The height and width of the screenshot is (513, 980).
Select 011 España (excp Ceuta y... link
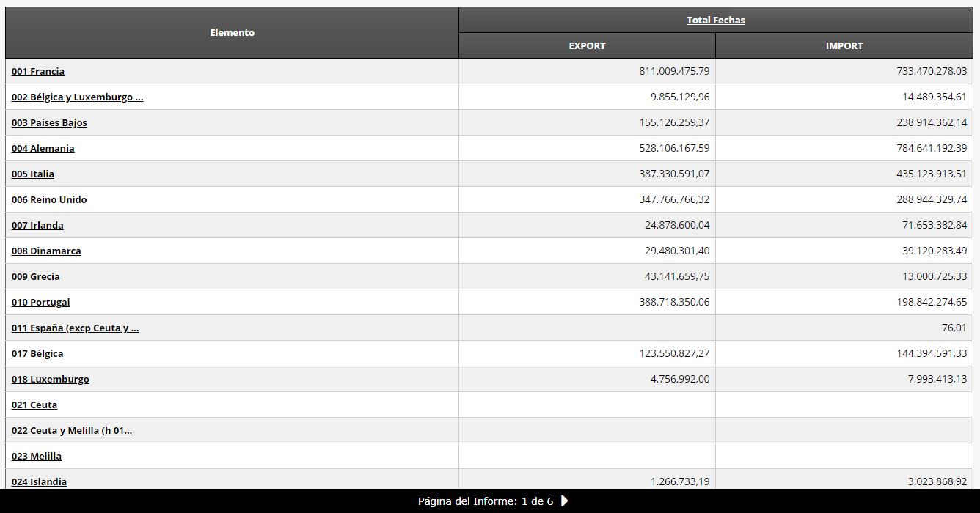[75, 328]
